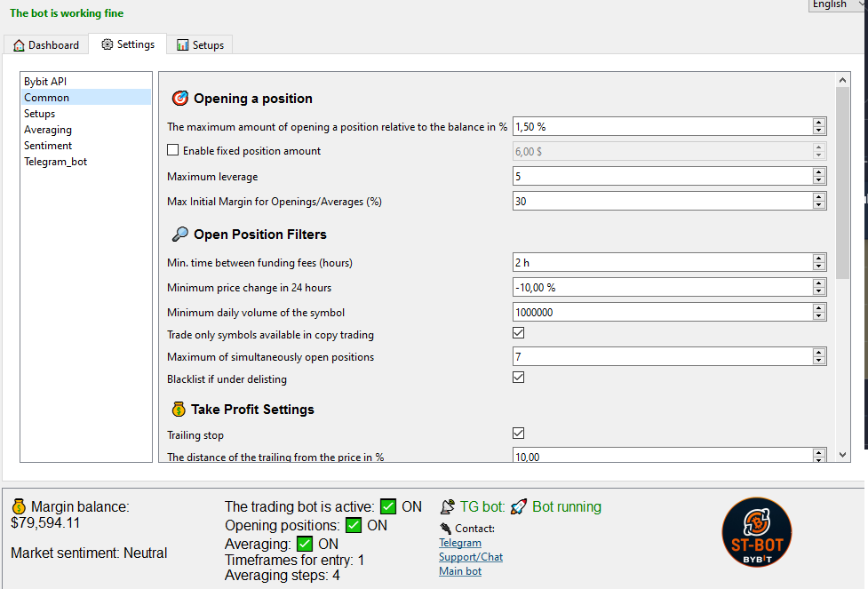Decrease max position amount percent value
868x589 pixels.
[x=819, y=131]
